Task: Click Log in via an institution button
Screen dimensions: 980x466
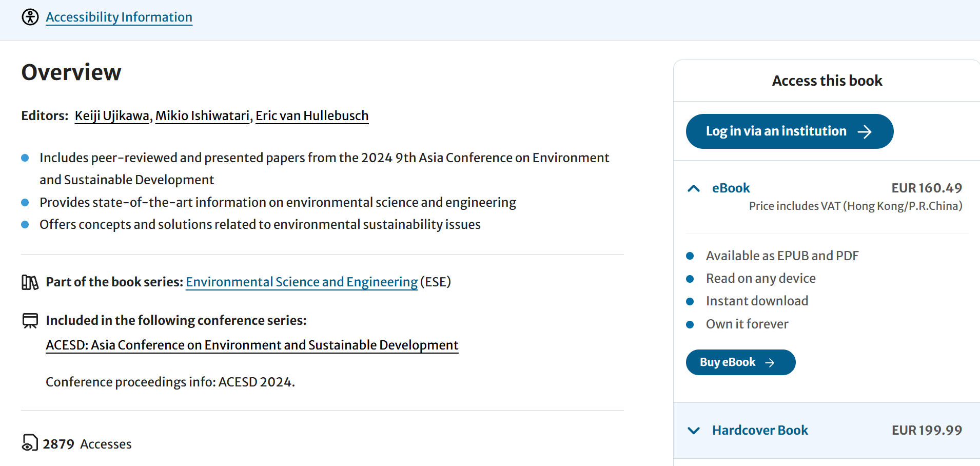Action: pos(789,131)
